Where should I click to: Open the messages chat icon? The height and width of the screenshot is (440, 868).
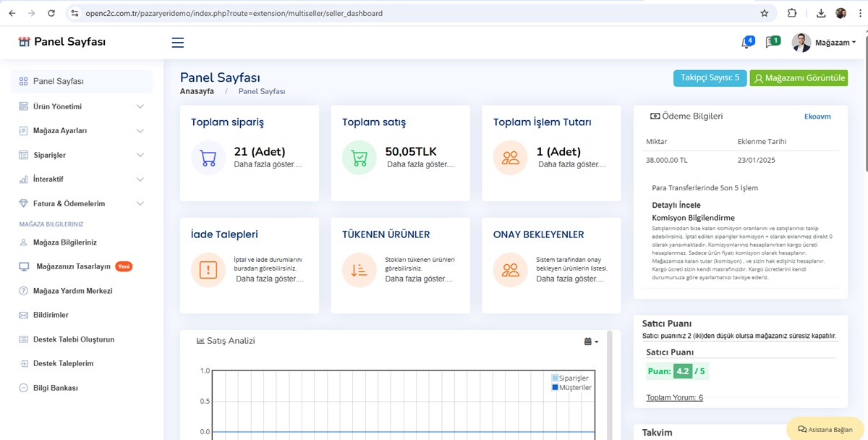[771, 43]
